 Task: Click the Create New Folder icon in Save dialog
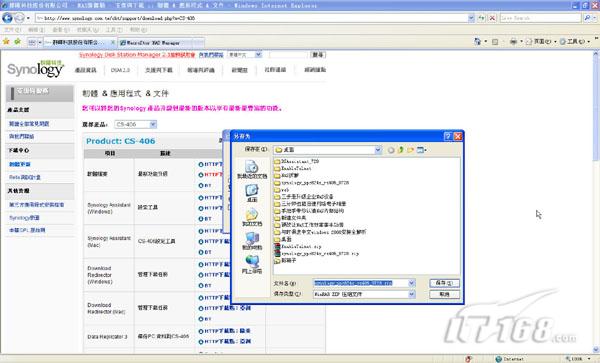pos(411,150)
